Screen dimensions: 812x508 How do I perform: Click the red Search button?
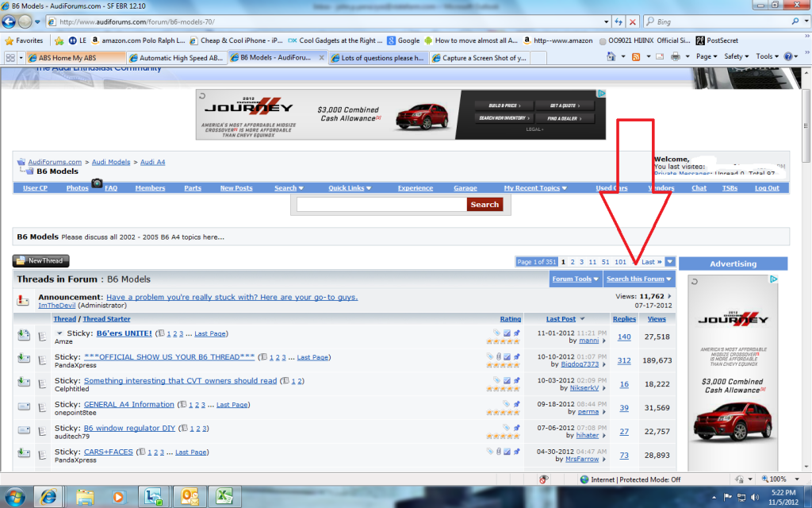coord(485,204)
